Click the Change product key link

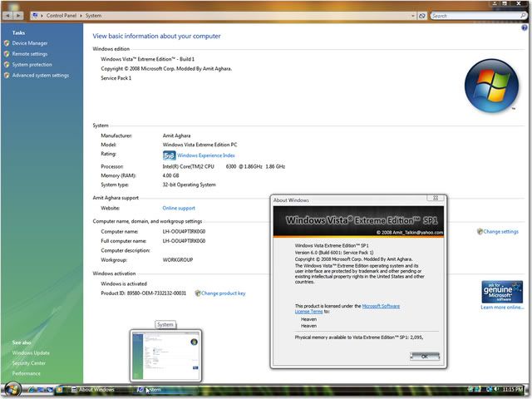(x=224, y=293)
